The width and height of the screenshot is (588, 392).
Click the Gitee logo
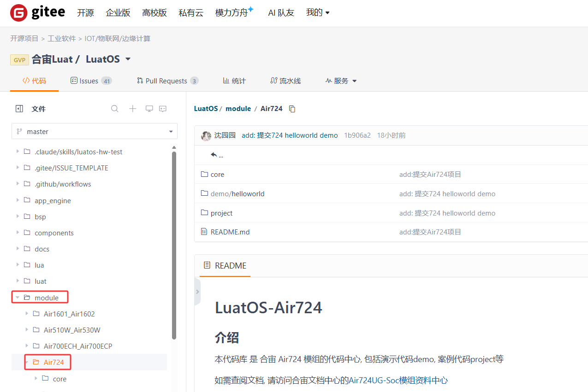point(37,13)
